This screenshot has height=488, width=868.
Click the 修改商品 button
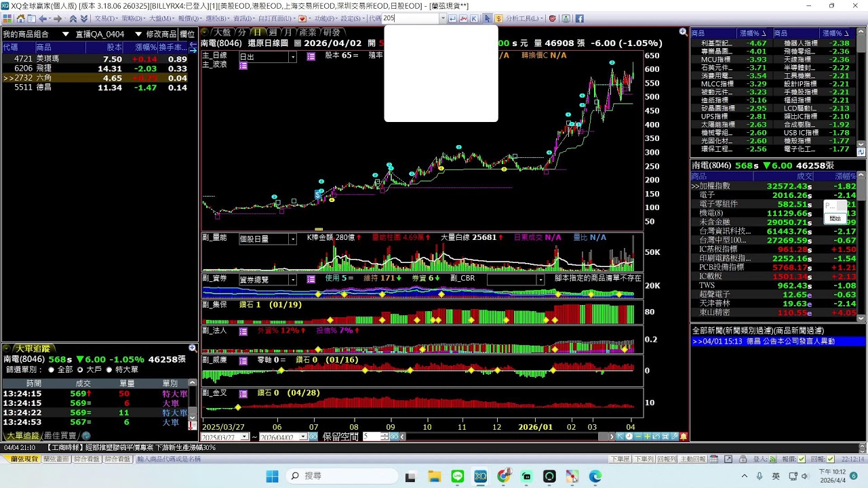pyautogui.click(x=161, y=34)
